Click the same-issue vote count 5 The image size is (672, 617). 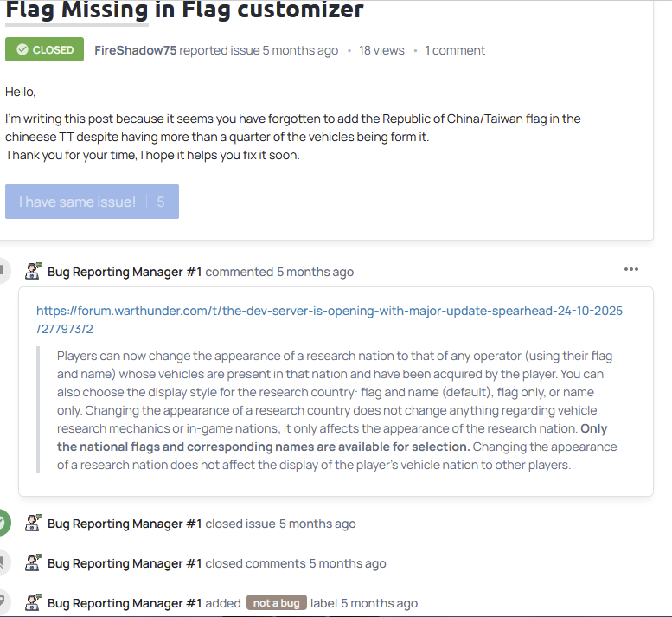(161, 202)
